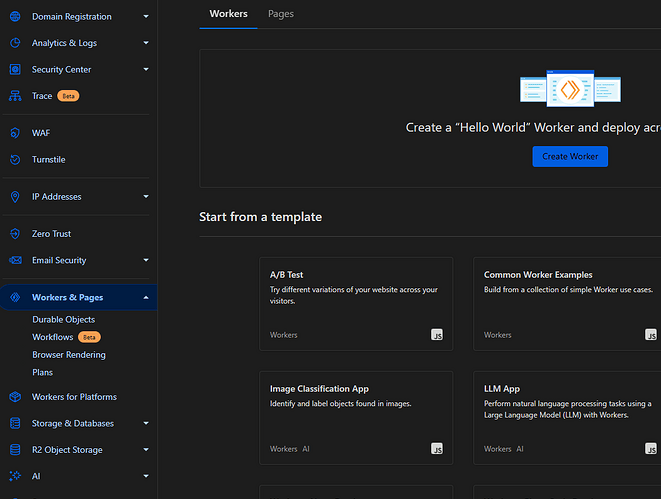Click 'Build from a collection of simple Worker' text
This screenshot has width=661, height=499.
coord(551,290)
